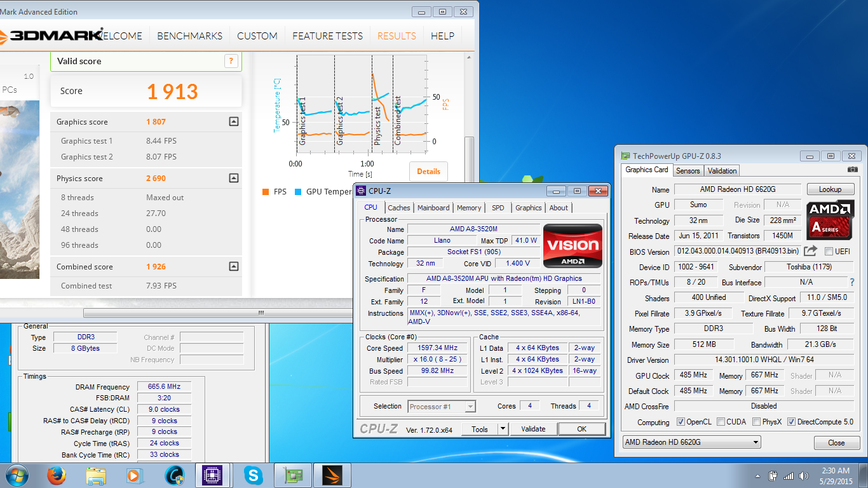Open Windows Explorer from the taskbar
Image resolution: width=868 pixels, height=488 pixels.
(x=96, y=475)
